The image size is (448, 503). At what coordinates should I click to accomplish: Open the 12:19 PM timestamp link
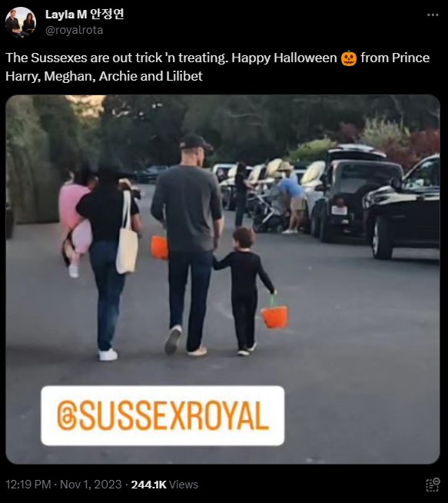pos(28,485)
